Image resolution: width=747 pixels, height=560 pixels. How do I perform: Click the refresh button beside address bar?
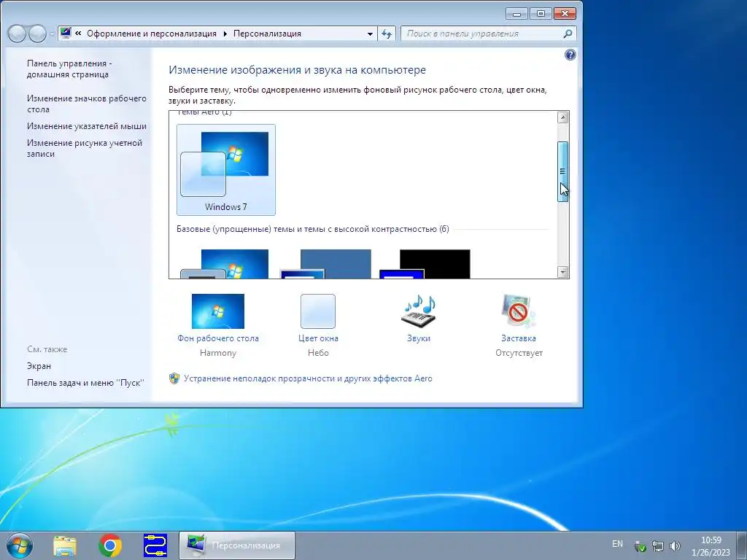(387, 34)
